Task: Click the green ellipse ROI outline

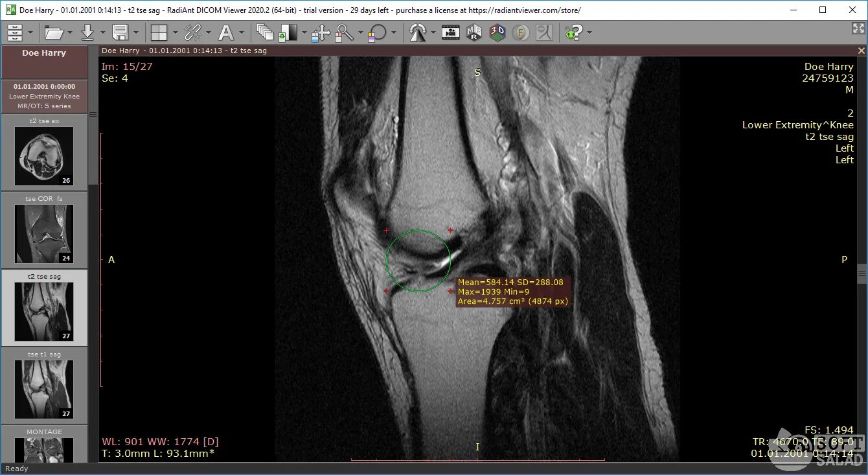Action: (418, 261)
